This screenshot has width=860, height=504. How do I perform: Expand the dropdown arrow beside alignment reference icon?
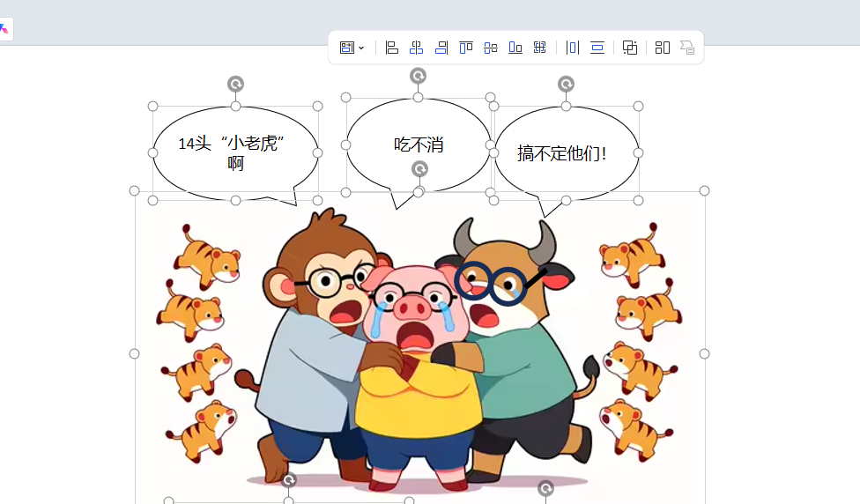click(x=361, y=48)
